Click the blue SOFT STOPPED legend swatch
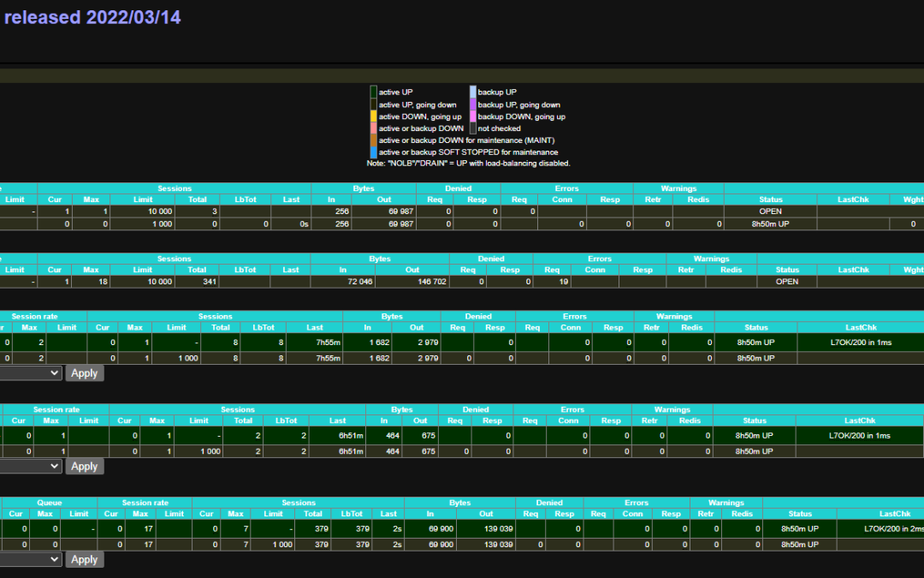924x578 pixels. 373,152
